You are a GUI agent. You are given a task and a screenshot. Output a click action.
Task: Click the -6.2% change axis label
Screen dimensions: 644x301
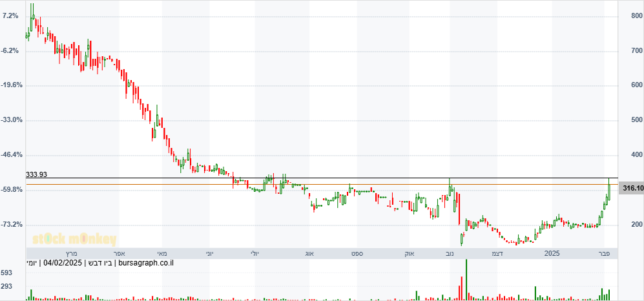click(x=10, y=51)
